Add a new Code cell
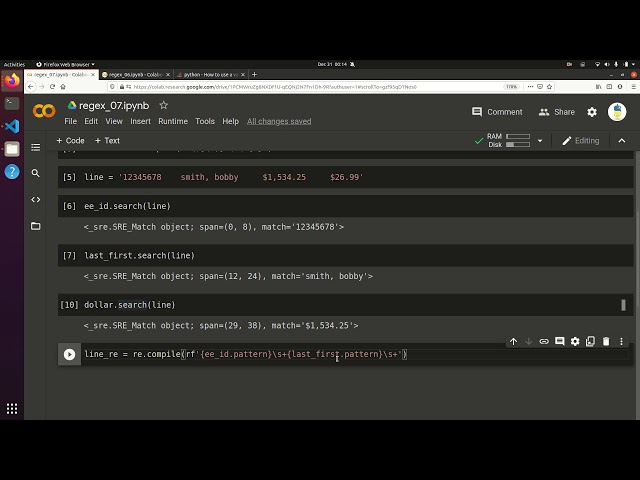 tap(70, 140)
